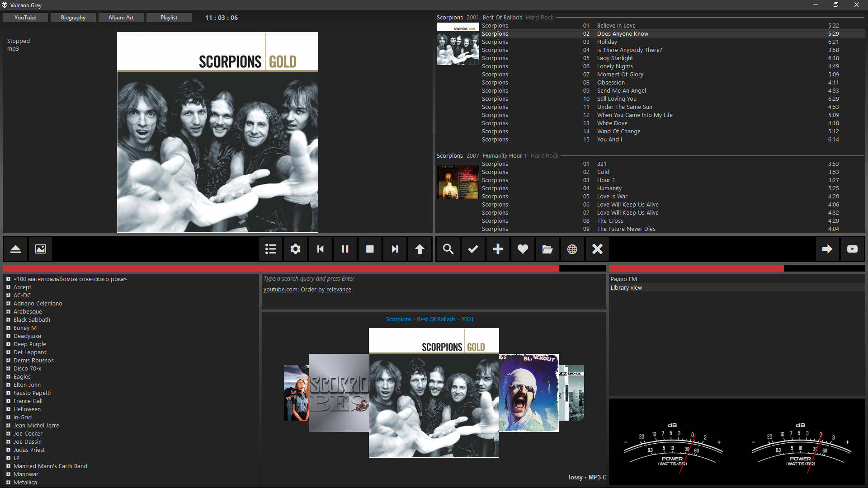
Task: Click the picture icon next to eject
Action: [40, 249]
